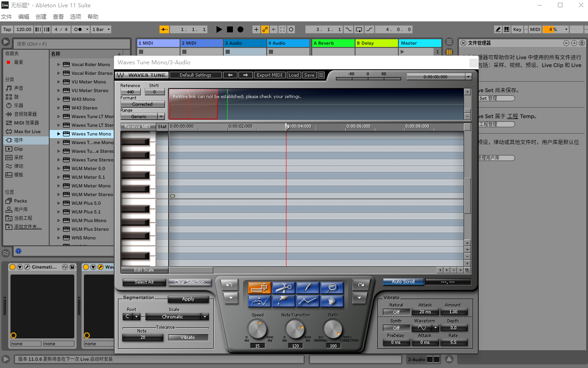Toggle Natural vibrato Off button

click(396, 312)
